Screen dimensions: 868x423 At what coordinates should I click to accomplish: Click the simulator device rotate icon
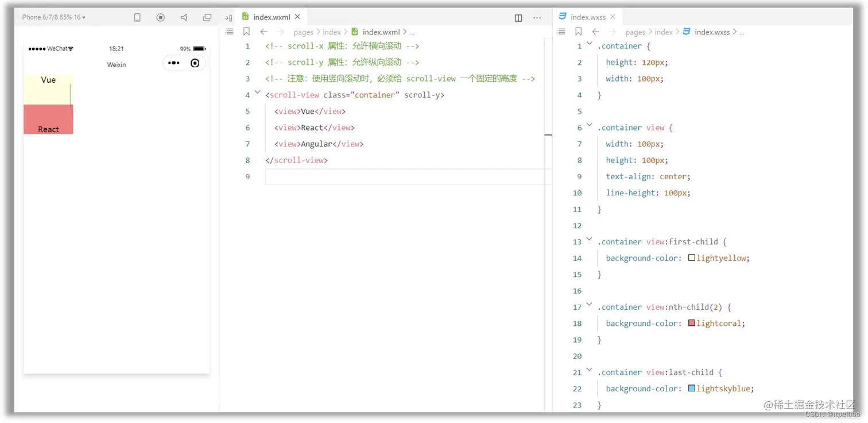(137, 18)
